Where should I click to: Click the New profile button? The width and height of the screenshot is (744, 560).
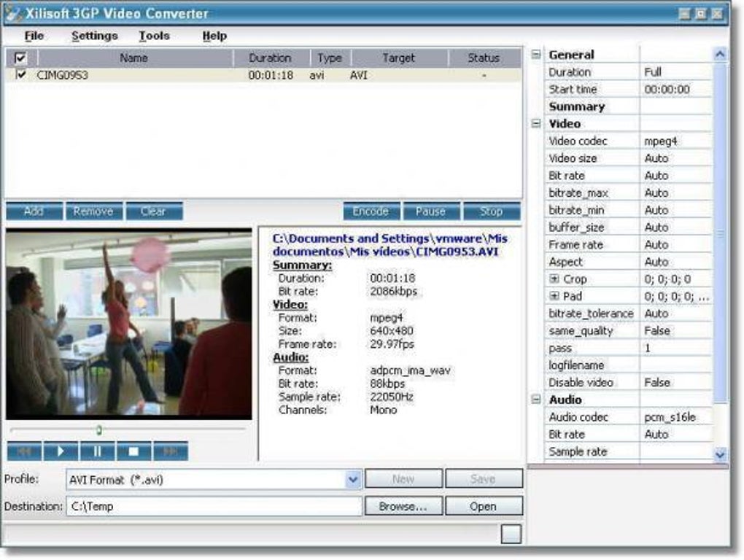click(x=403, y=479)
